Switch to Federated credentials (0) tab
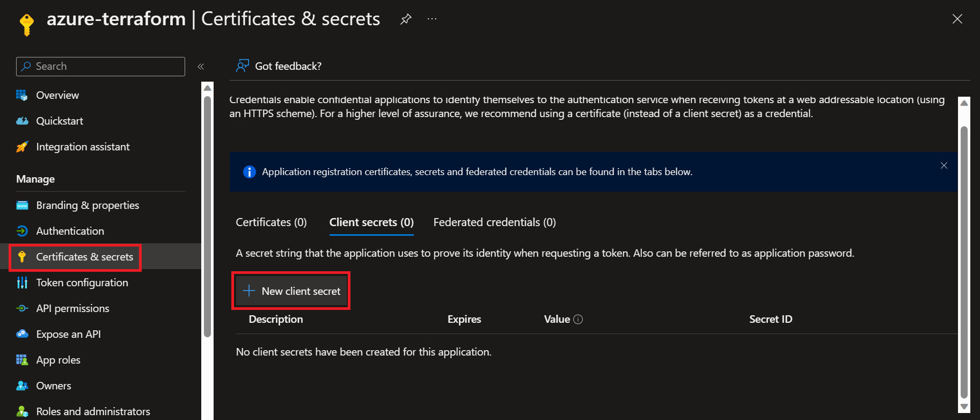 coord(494,222)
